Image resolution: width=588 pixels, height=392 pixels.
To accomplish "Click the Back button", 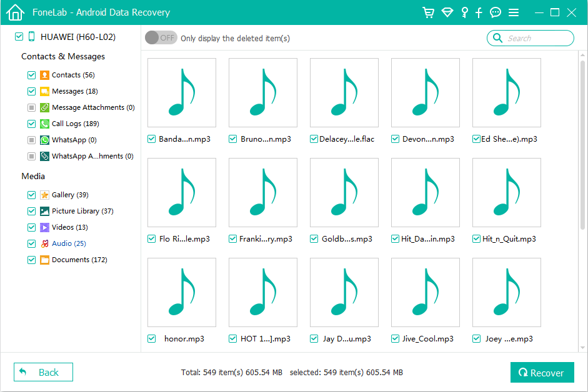I will pyautogui.click(x=43, y=373).
